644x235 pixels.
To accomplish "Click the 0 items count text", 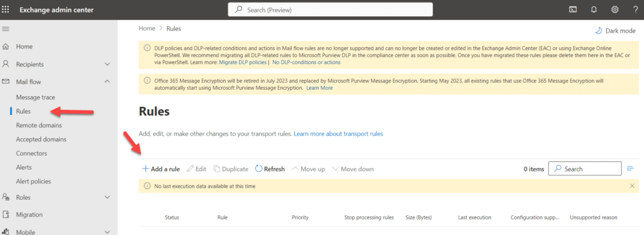I will [x=534, y=169].
